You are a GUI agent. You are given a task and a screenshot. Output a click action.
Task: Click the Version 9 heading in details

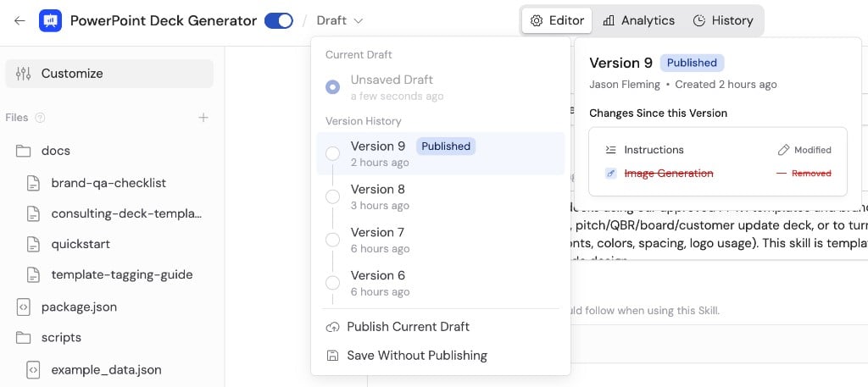[x=620, y=63]
